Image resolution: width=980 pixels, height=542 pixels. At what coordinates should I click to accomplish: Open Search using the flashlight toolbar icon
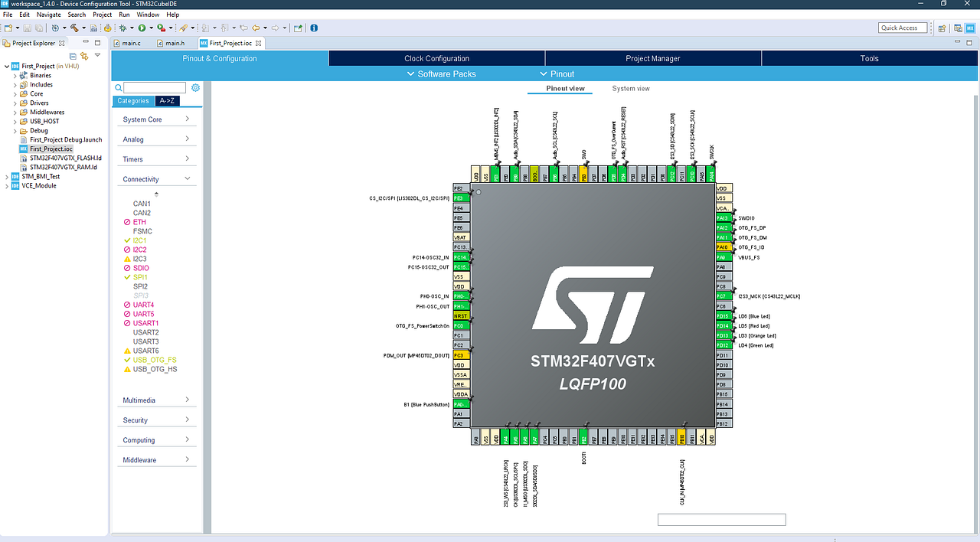tap(184, 28)
